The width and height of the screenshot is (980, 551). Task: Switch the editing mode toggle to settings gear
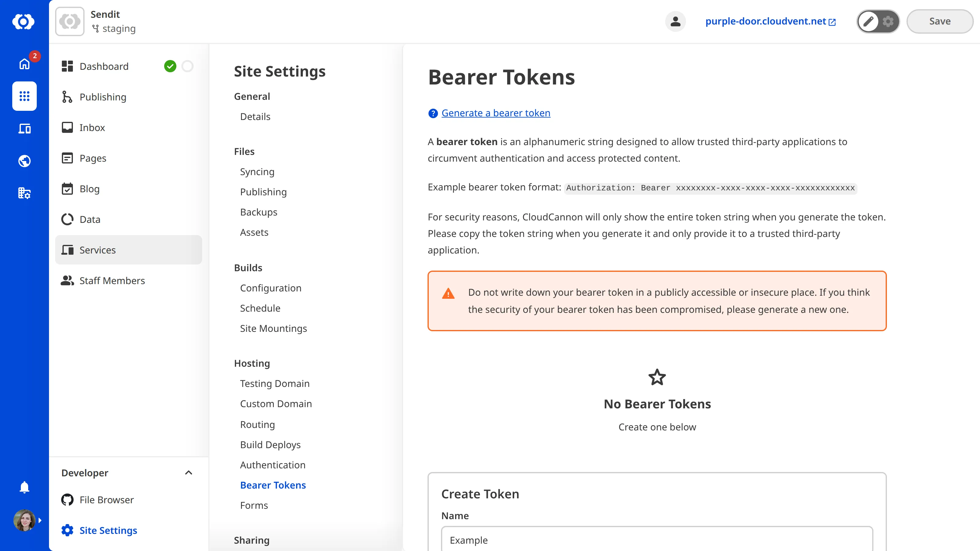click(x=888, y=21)
